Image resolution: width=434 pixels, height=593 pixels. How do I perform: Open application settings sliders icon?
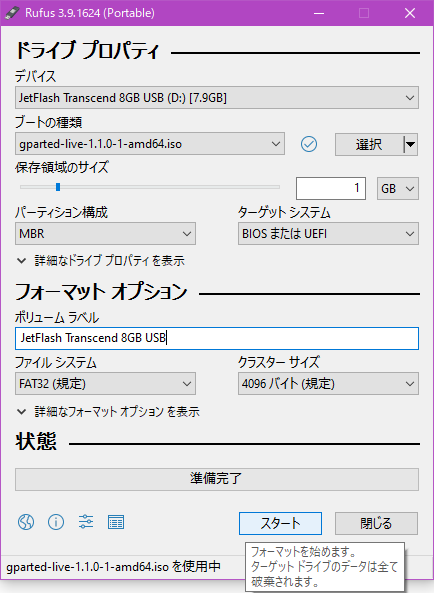tap(86, 522)
